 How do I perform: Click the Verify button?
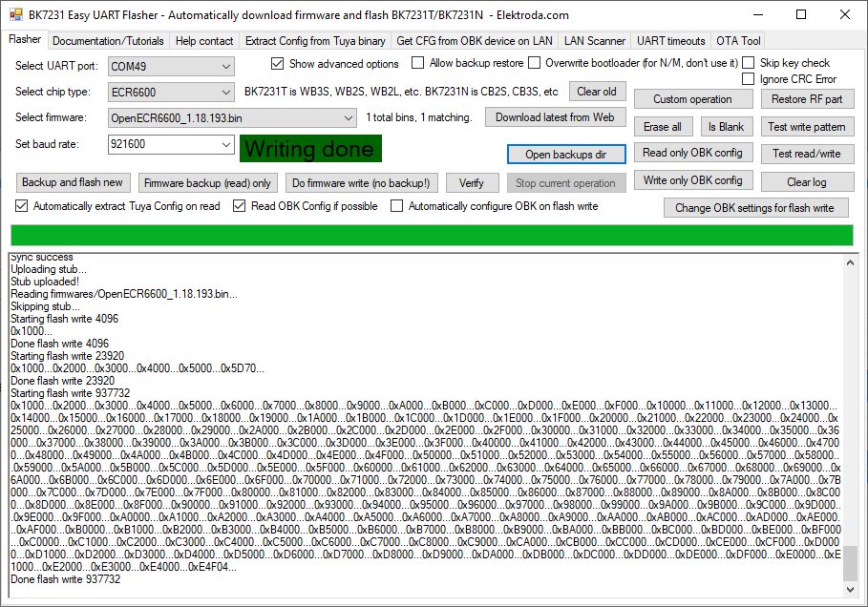click(471, 183)
